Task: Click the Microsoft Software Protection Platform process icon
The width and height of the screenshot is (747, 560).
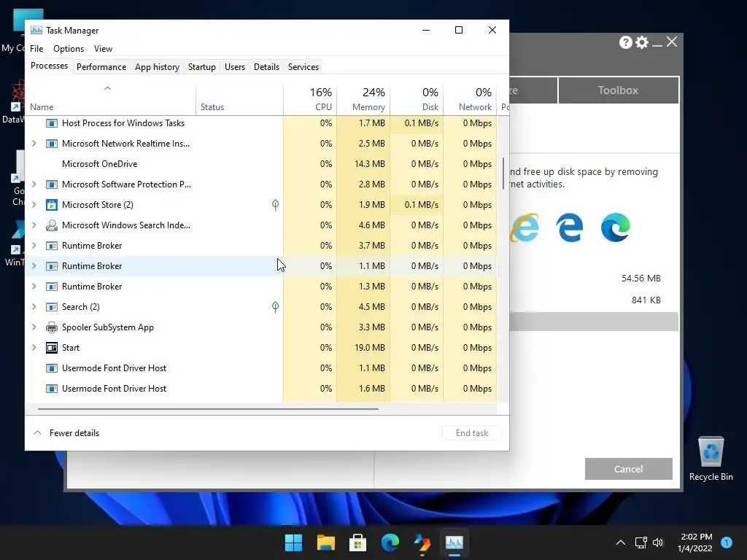Action: [x=52, y=184]
